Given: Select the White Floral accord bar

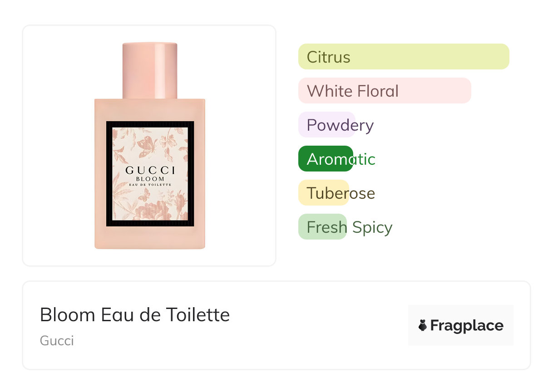Looking at the screenshot, I should 384,91.
